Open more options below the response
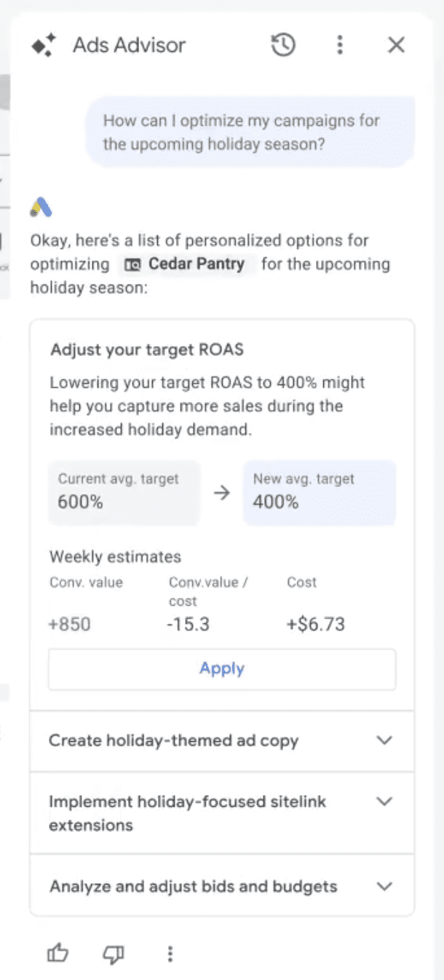Viewport: 444px width, 980px height. click(170, 952)
